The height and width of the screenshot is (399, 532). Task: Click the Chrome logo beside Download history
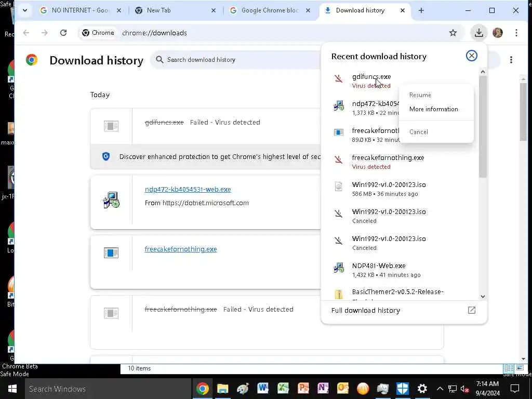pyautogui.click(x=32, y=60)
